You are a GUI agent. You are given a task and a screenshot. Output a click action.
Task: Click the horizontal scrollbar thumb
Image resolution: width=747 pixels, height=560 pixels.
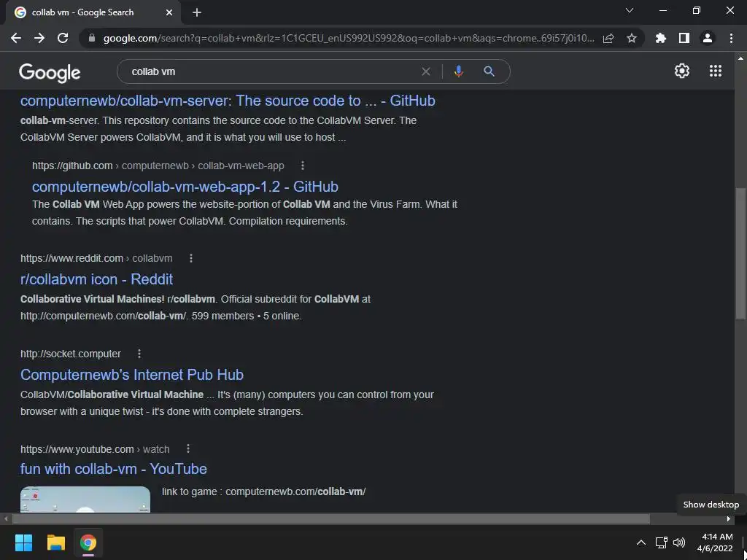pos(331,518)
